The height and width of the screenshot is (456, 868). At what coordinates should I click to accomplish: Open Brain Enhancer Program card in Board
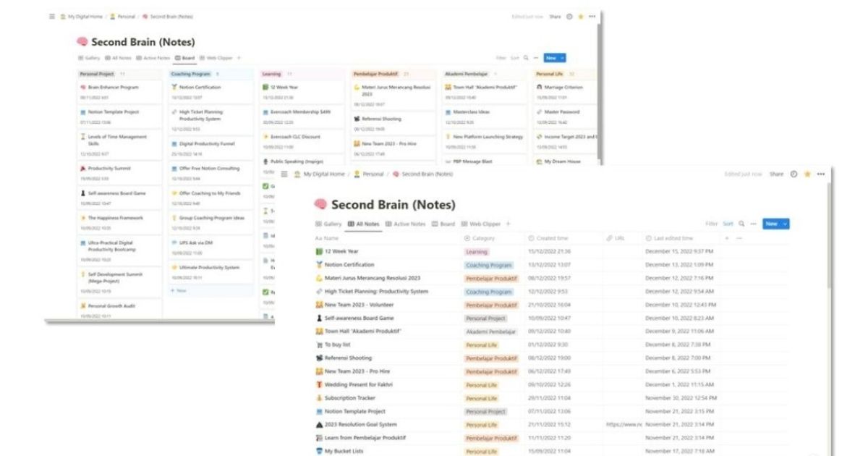coord(119,91)
